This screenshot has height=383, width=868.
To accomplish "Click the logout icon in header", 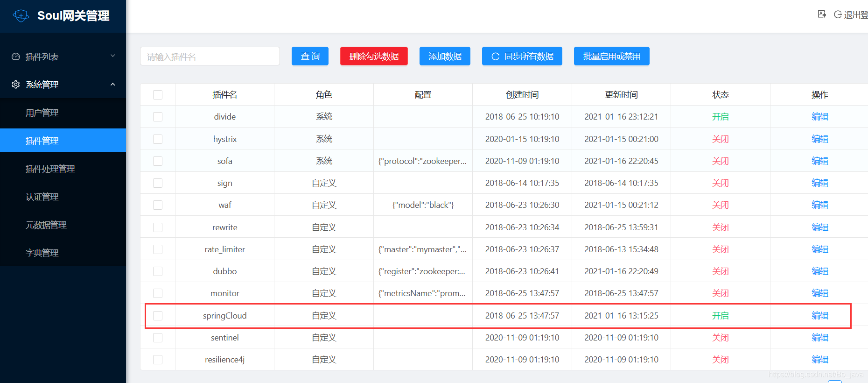I will pyautogui.click(x=838, y=14).
